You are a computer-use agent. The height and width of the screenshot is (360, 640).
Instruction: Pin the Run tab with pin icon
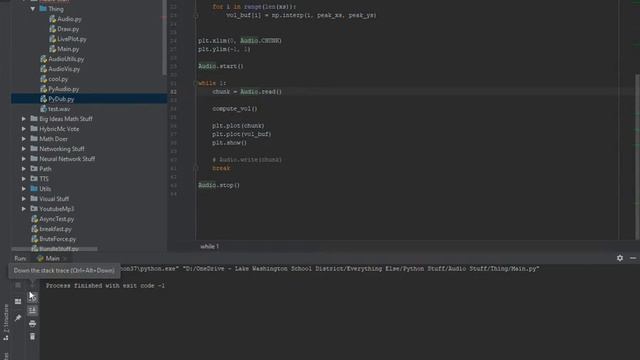pos(18,318)
